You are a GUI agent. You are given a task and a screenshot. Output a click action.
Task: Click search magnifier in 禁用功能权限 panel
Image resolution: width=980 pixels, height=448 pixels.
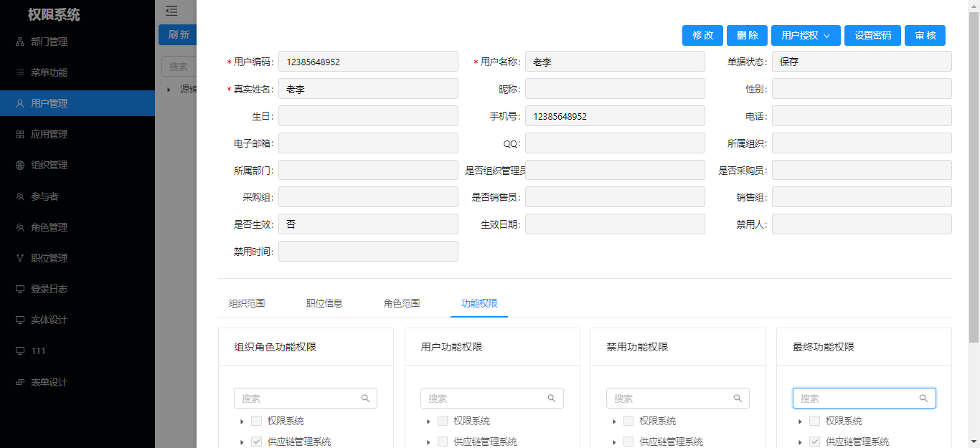738,399
